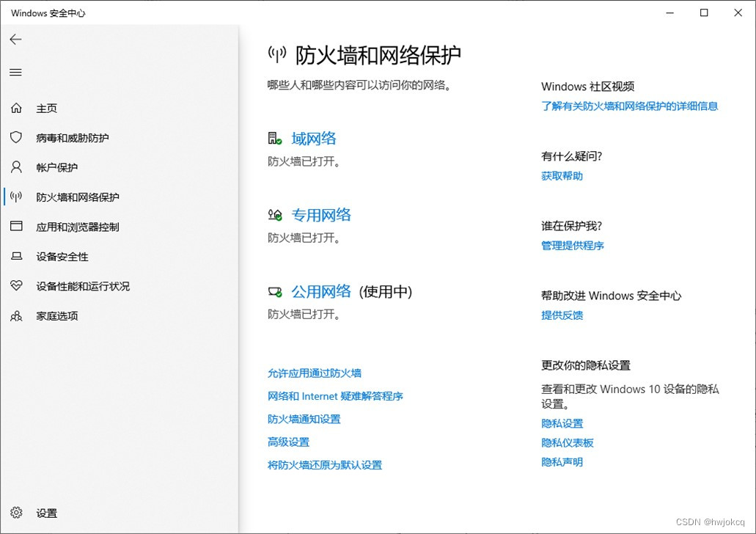Click the private network house icon
756x534 pixels.
pos(275,215)
